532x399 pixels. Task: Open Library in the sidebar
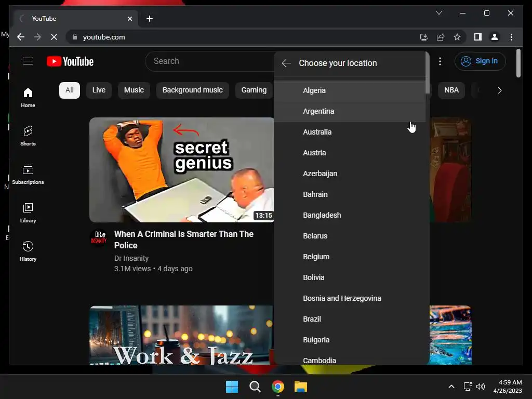click(x=28, y=212)
